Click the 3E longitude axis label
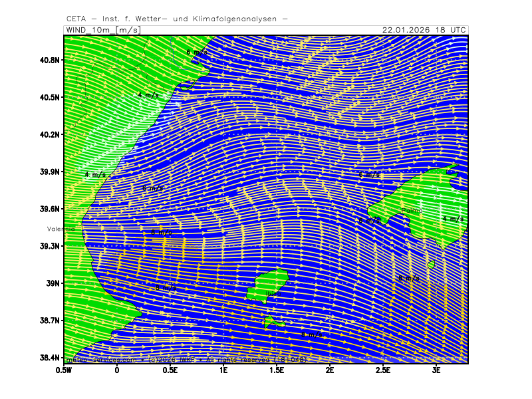This screenshot has width=532, height=399. [436, 370]
